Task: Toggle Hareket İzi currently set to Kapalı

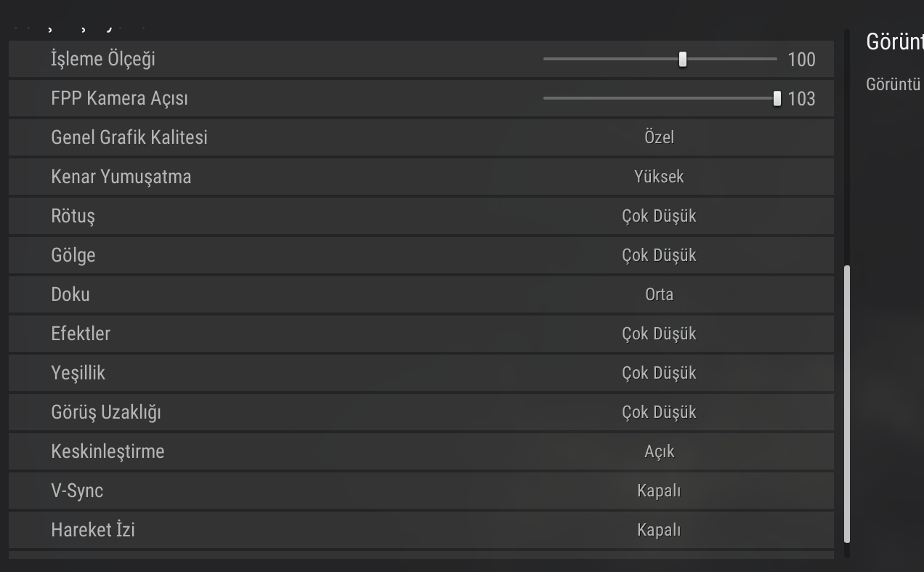Action: pos(659,530)
